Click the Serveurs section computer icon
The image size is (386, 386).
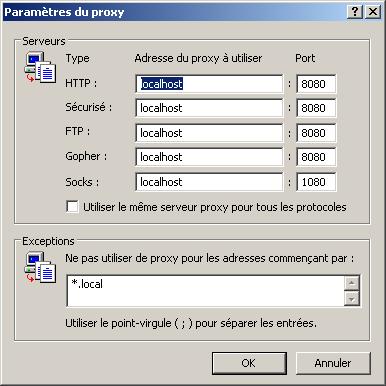[x=40, y=67]
